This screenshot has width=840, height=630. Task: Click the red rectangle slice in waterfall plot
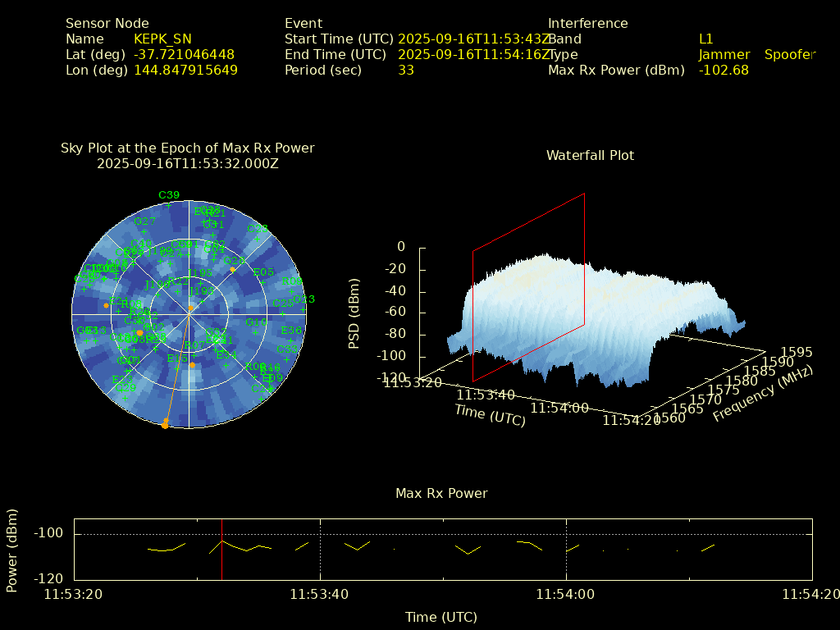(x=528, y=287)
